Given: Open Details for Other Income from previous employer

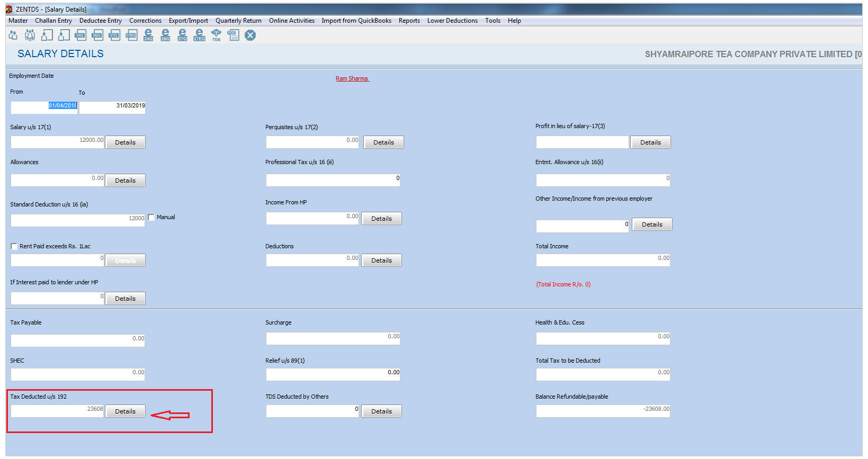Looking at the screenshot, I should click(652, 224).
